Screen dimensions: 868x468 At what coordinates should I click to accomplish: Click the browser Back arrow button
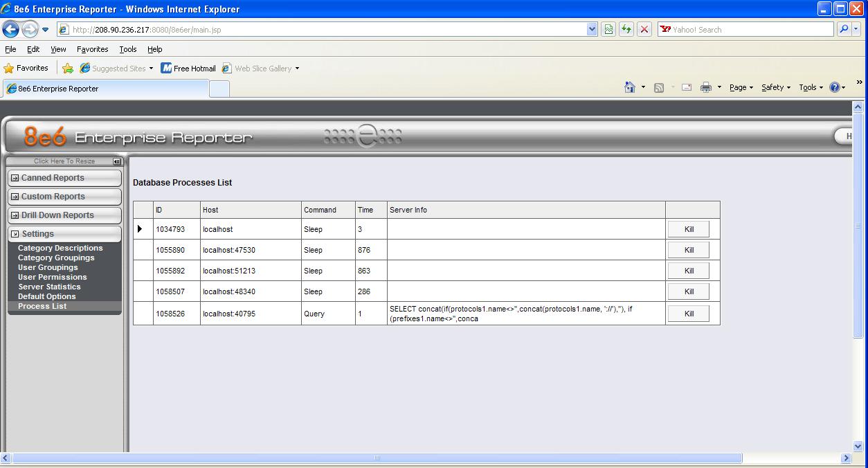coord(11,29)
